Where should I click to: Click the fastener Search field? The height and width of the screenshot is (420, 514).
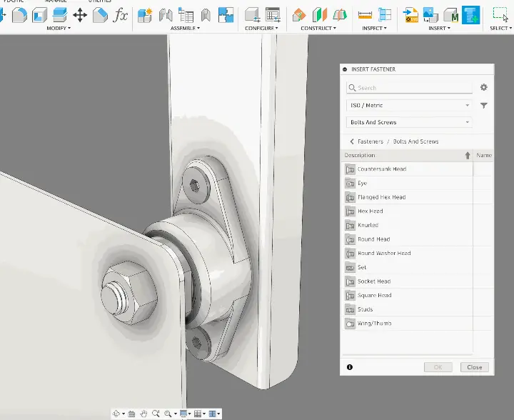coord(409,88)
